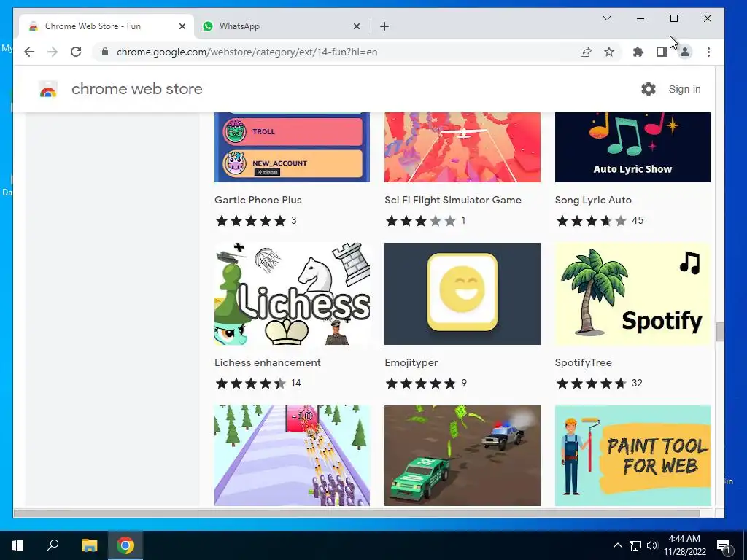
Task: Click SpotifyTree star rating
Action: tap(591, 384)
